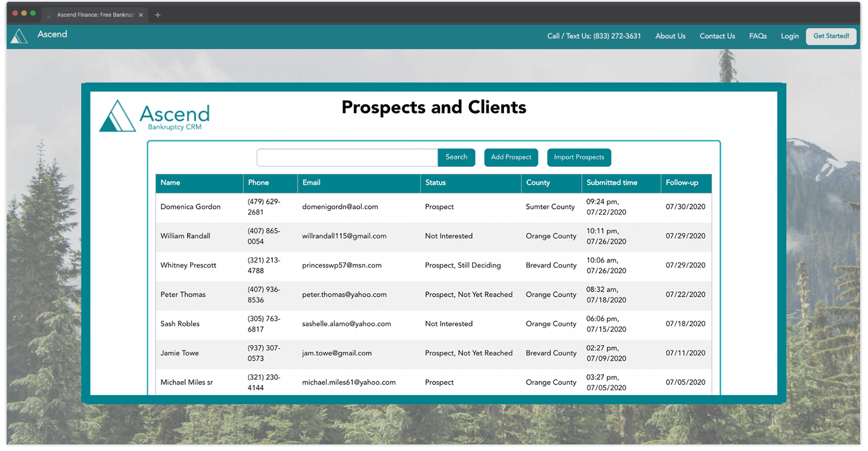Screen dimensions: 868x451
Task: Click the Call / Text Us phone number
Action: (594, 36)
